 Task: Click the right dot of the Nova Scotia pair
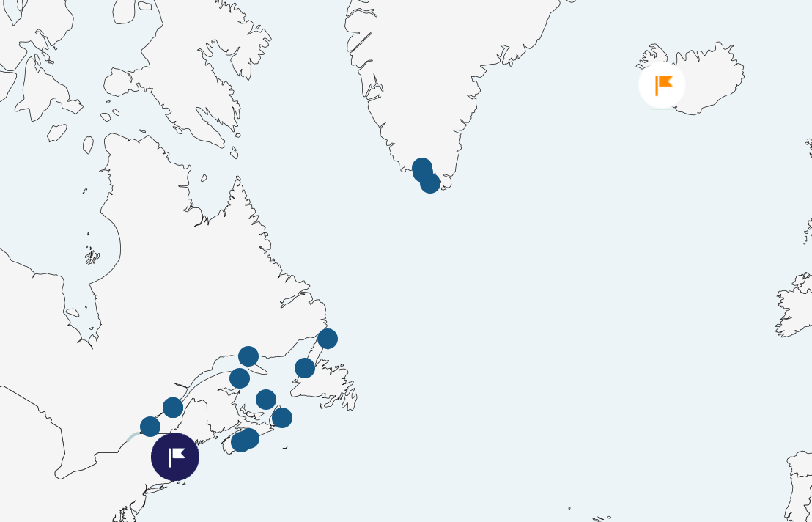tap(250, 438)
